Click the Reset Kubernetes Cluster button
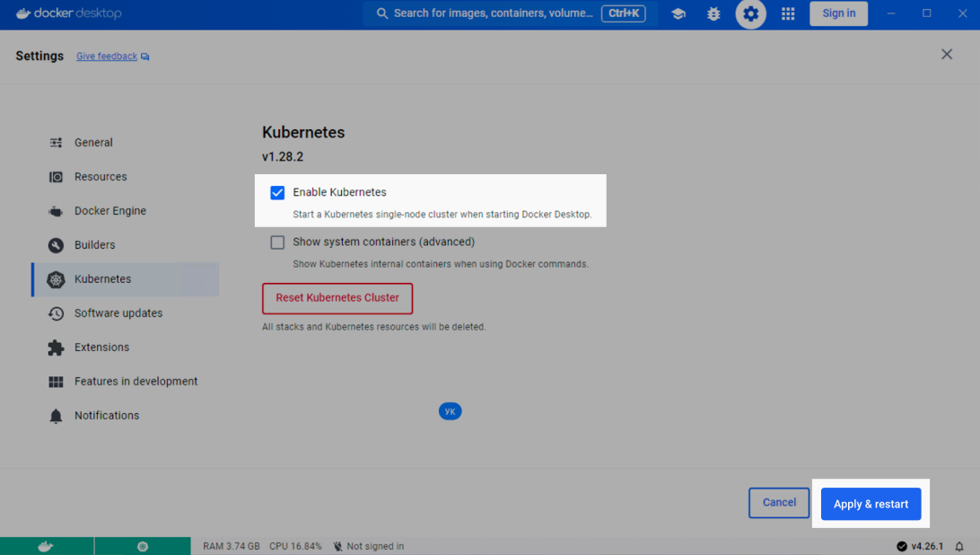The image size is (980, 555). 337,298
